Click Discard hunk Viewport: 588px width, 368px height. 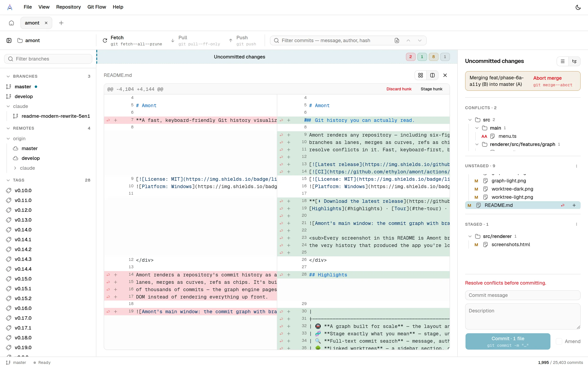click(x=399, y=89)
